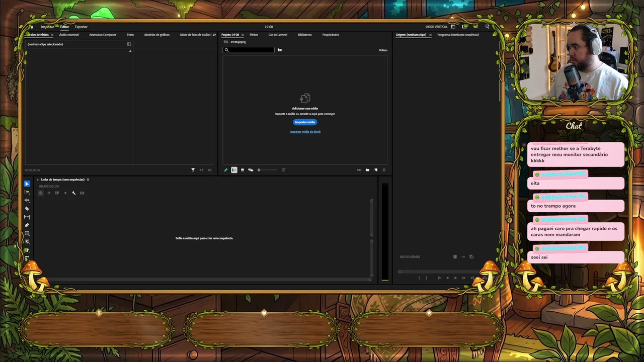
Task: Click the 19 08.prproj project file label
Action: coord(238,42)
